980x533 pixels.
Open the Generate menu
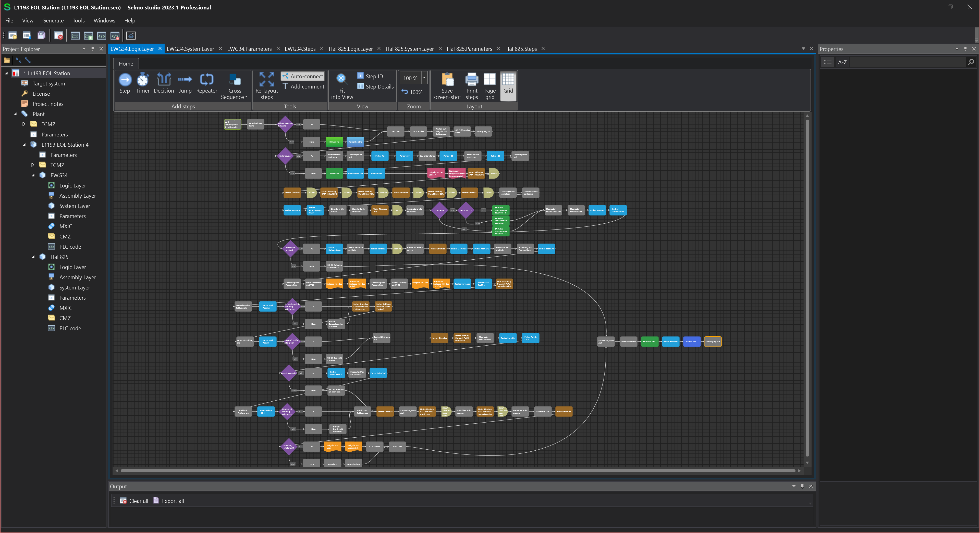53,20
